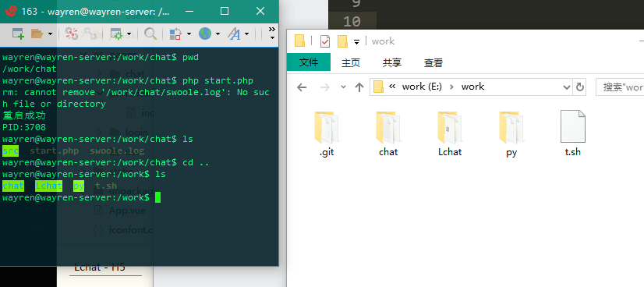Expand the Open sessions dropdown arrow
The height and width of the screenshot is (287, 644).
pos(50,34)
